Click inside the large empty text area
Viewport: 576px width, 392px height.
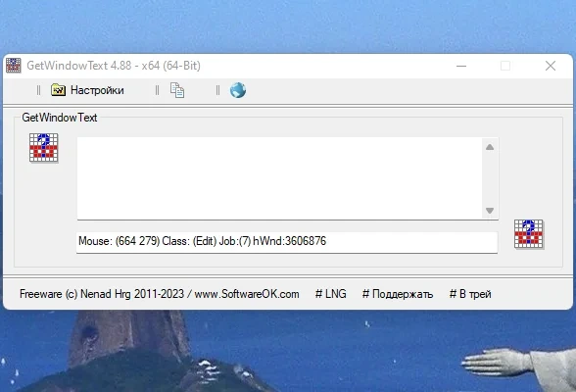coord(279,178)
